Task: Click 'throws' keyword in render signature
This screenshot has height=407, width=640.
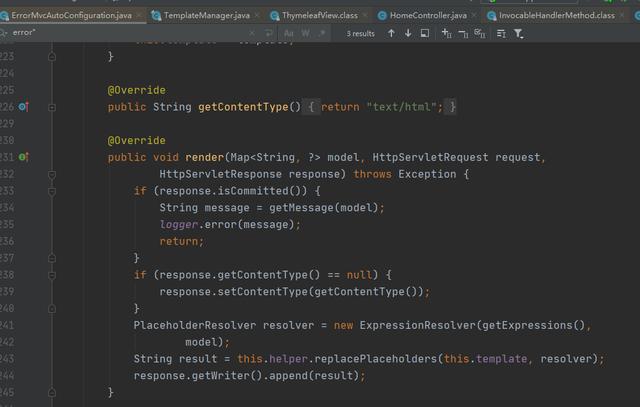Action: tap(372, 174)
